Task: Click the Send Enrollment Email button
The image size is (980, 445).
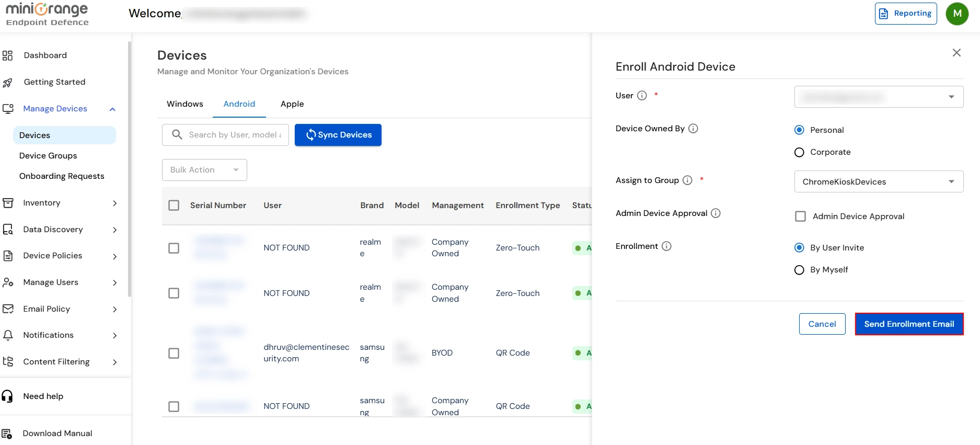Action: (x=909, y=324)
